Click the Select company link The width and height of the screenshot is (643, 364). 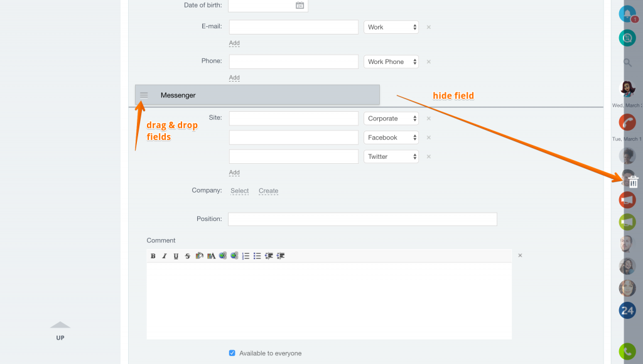coord(239,191)
